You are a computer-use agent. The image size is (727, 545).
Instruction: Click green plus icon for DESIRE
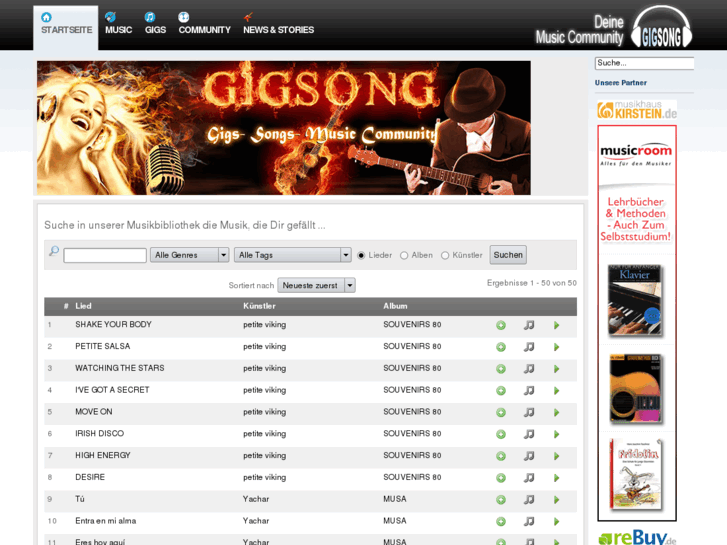tap(501, 478)
